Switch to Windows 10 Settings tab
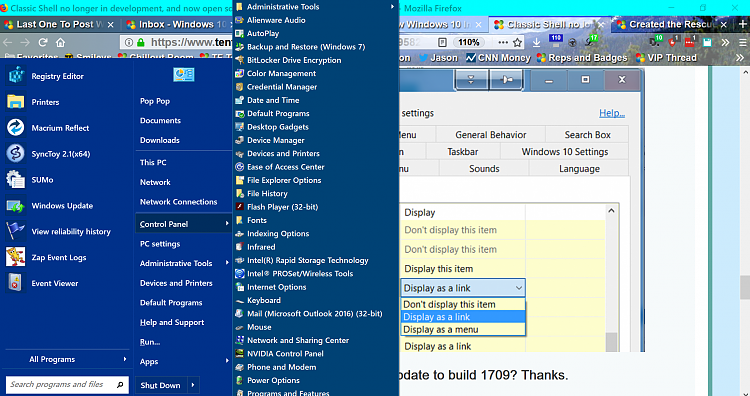The image size is (750, 396). click(x=565, y=152)
